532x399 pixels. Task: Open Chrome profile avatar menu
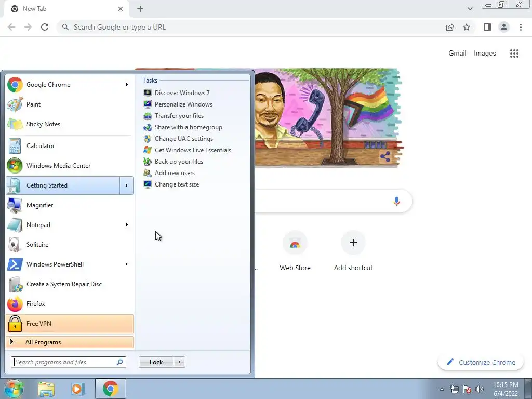(x=504, y=27)
